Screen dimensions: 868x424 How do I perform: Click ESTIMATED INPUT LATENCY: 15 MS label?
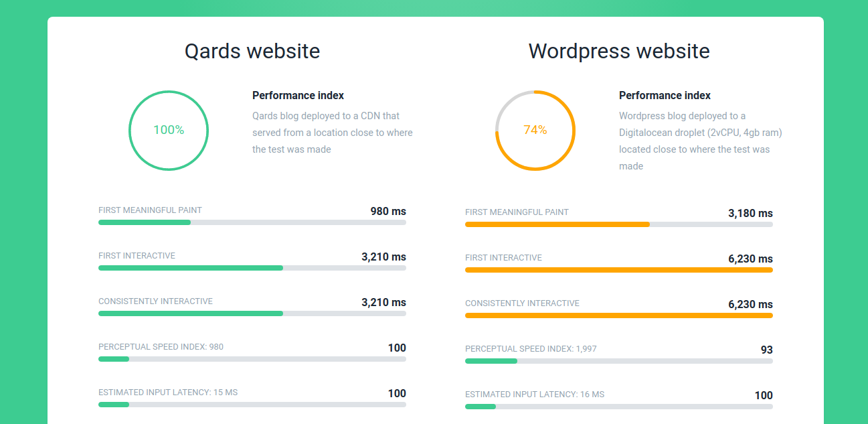click(x=168, y=393)
